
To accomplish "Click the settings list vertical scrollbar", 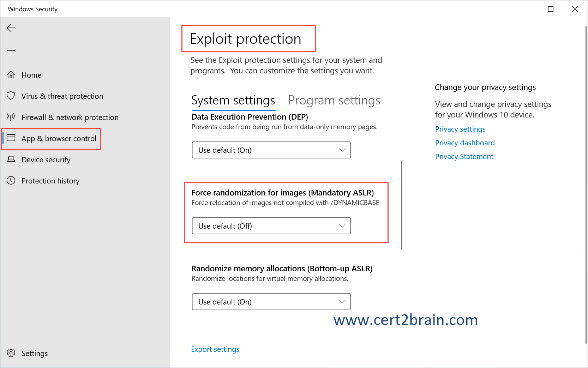I will click(x=402, y=205).
